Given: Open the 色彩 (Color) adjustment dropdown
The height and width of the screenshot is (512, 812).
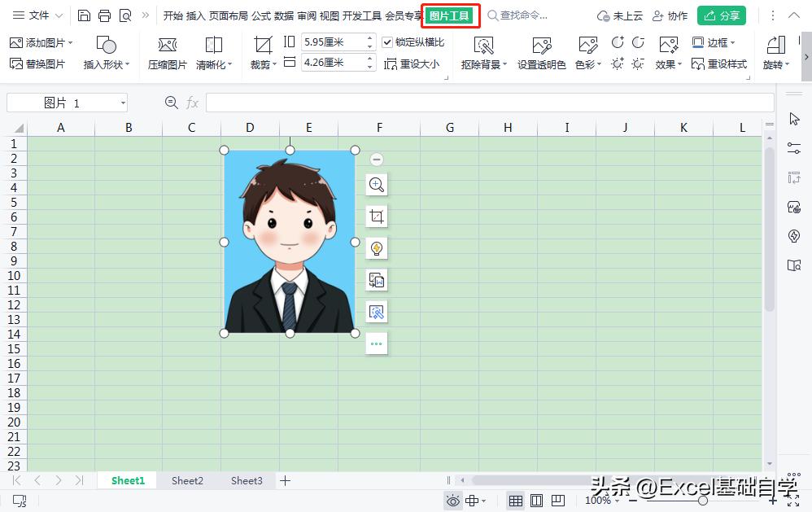Looking at the screenshot, I should [587, 63].
